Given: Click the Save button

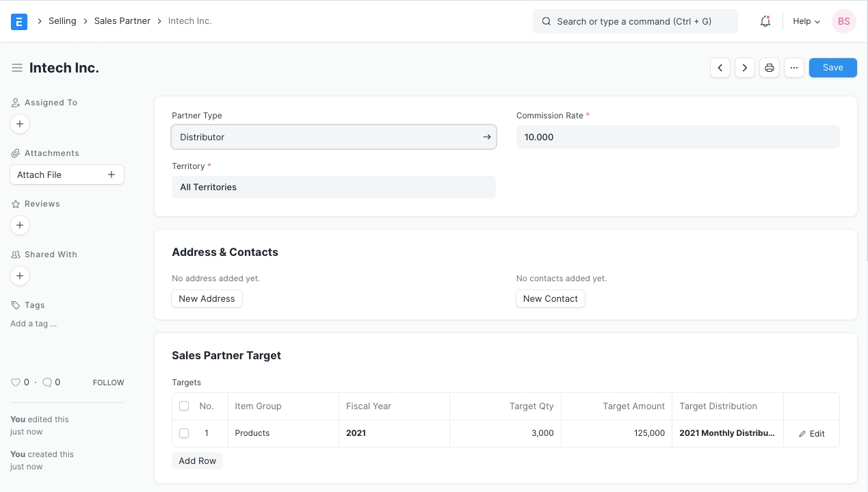Looking at the screenshot, I should coord(832,68).
